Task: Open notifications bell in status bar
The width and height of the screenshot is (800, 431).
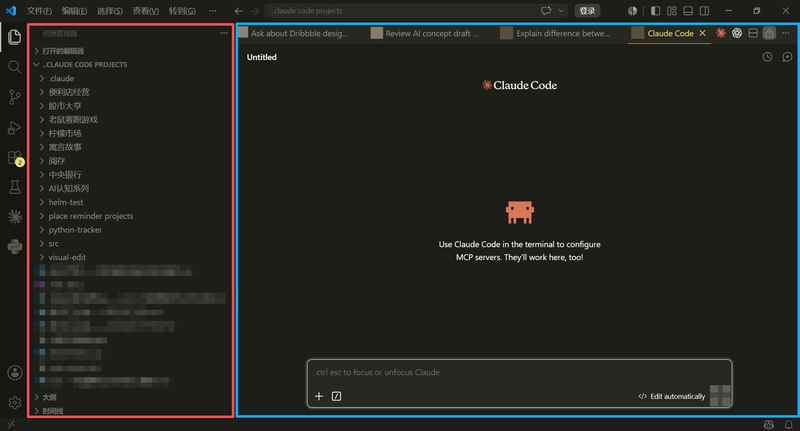Action: pyautogui.click(x=789, y=424)
